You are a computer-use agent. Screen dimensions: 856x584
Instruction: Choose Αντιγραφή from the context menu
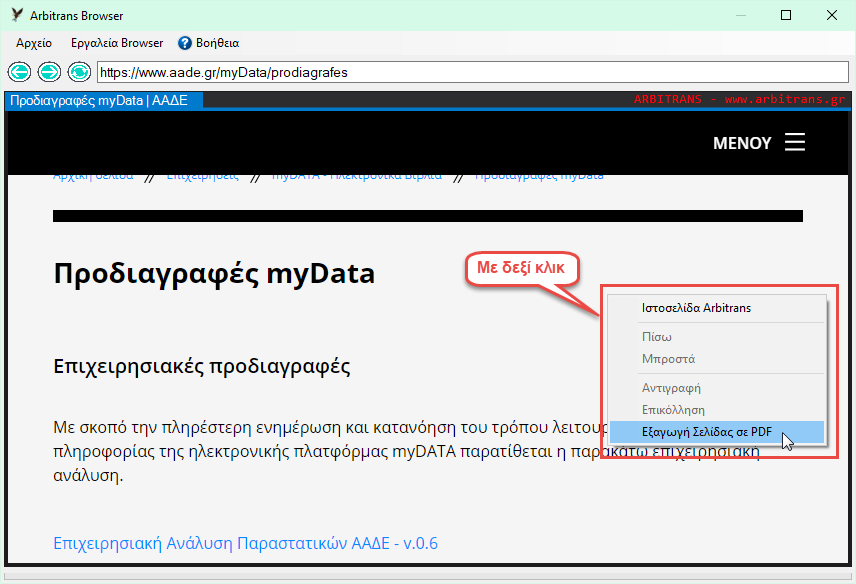(x=716, y=388)
